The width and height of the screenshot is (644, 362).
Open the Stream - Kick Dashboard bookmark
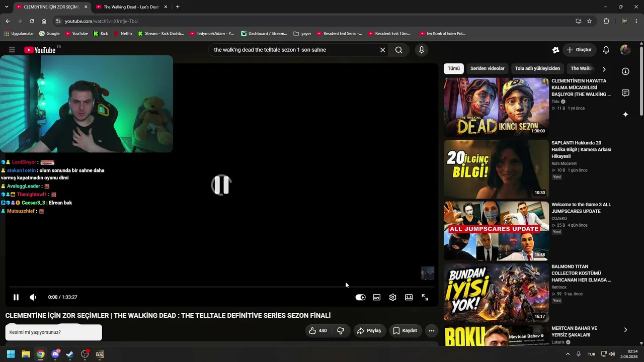coord(161,34)
